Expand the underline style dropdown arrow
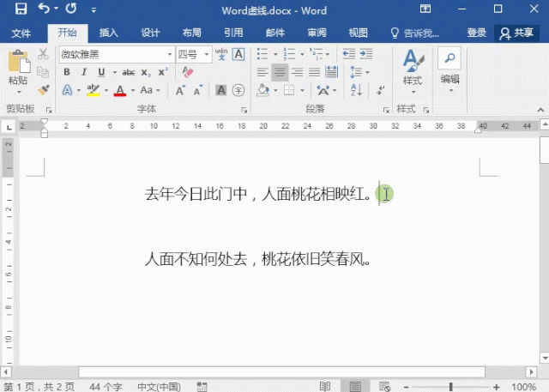 pyautogui.click(x=114, y=72)
